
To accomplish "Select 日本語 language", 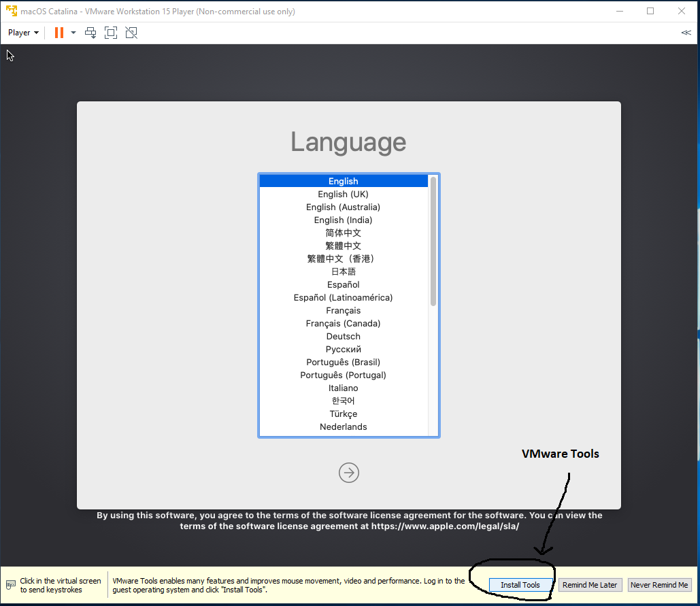I will (344, 272).
